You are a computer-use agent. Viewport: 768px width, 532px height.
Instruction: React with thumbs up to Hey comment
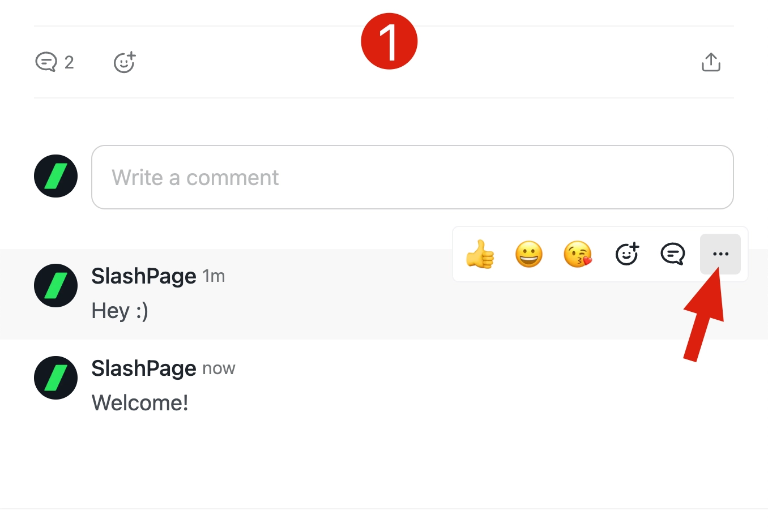point(480,254)
